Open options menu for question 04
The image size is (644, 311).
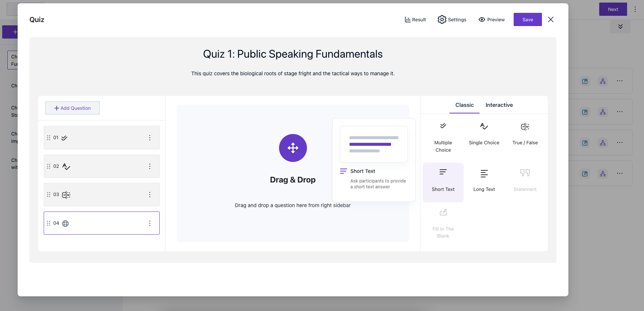point(150,223)
